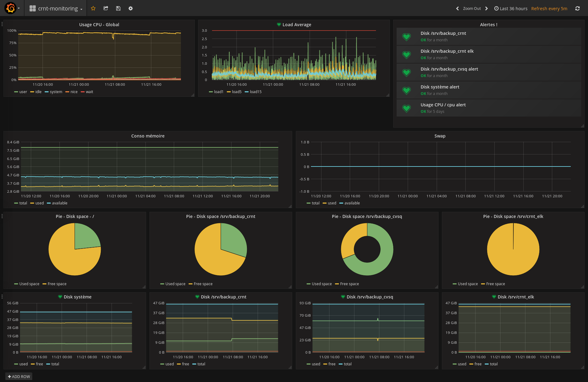Click the Zoom Out button
The height and width of the screenshot is (382, 588).
point(472,9)
